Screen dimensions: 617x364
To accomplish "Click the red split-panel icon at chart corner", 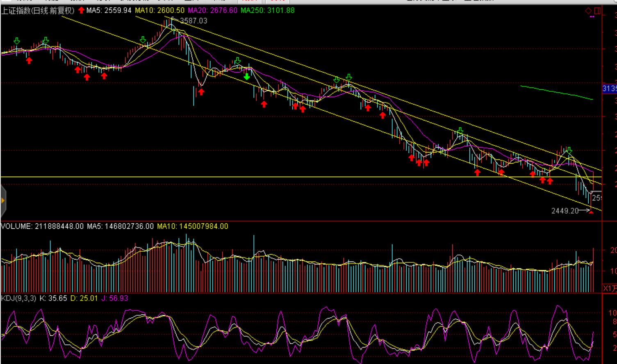I will (597, 11).
